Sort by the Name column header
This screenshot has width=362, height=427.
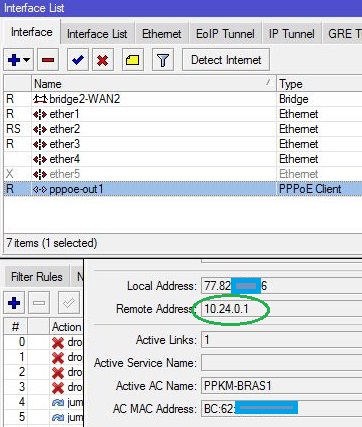(x=153, y=84)
